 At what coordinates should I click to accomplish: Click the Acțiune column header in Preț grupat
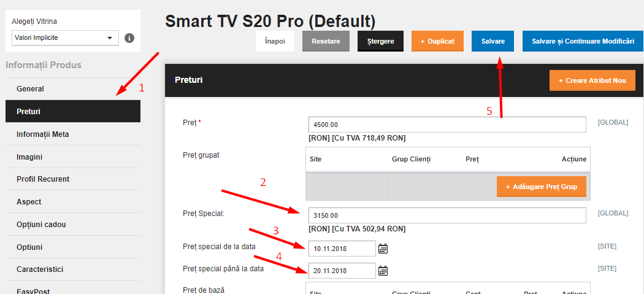573,159
